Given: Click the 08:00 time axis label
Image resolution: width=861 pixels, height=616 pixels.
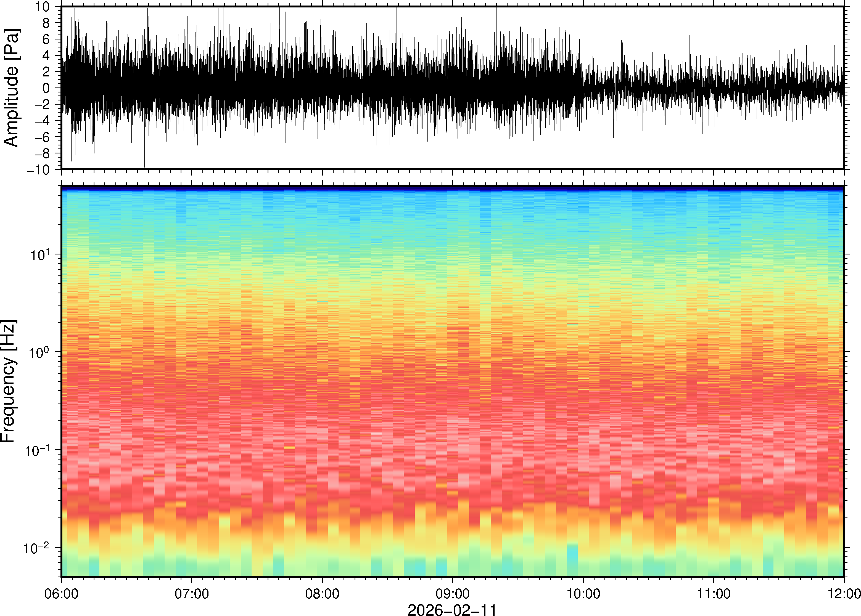Looking at the screenshot, I should click(x=322, y=594).
